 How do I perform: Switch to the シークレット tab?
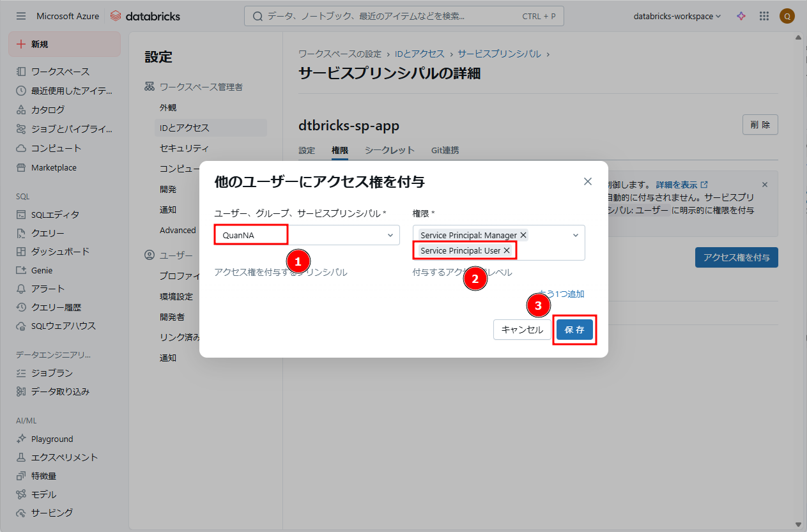(x=390, y=150)
